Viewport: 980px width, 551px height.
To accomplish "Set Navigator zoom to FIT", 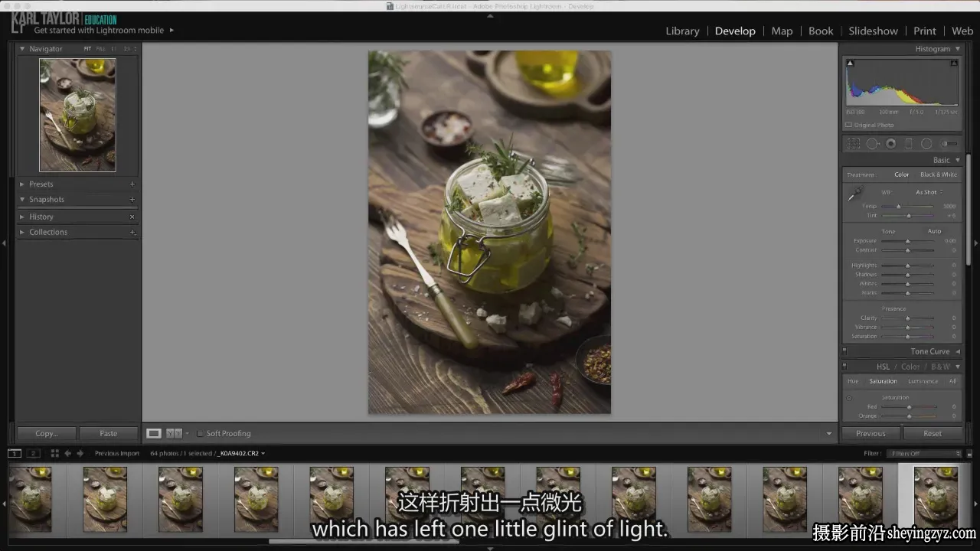I will click(x=87, y=49).
